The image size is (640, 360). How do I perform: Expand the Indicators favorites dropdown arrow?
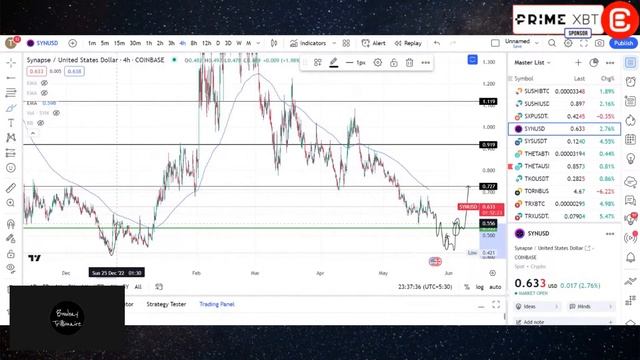334,43
